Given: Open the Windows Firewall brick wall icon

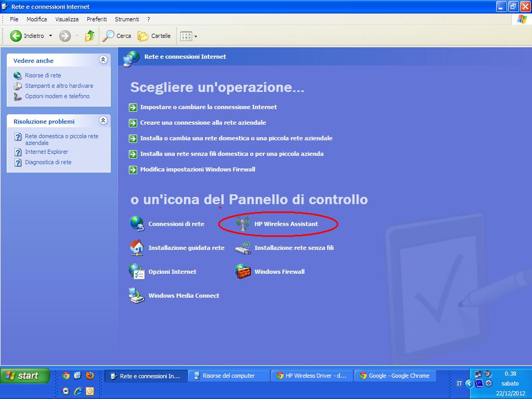Looking at the screenshot, I should [x=243, y=271].
